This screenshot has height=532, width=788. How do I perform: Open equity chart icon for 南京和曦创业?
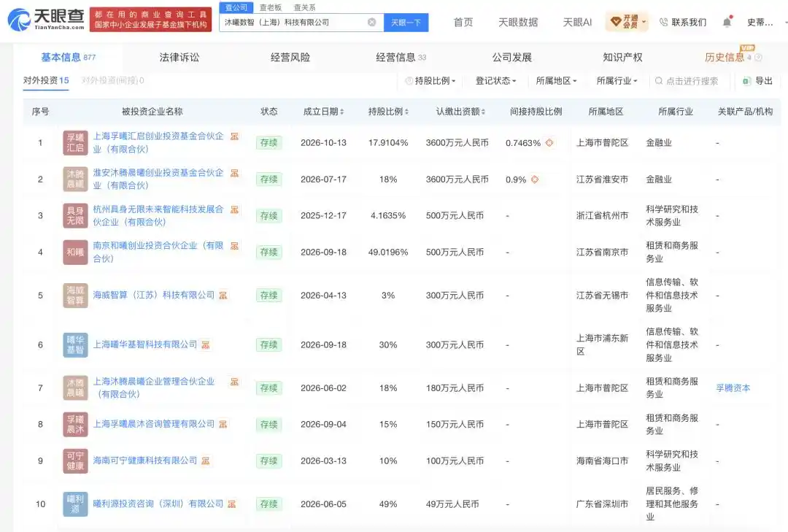coord(234,246)
